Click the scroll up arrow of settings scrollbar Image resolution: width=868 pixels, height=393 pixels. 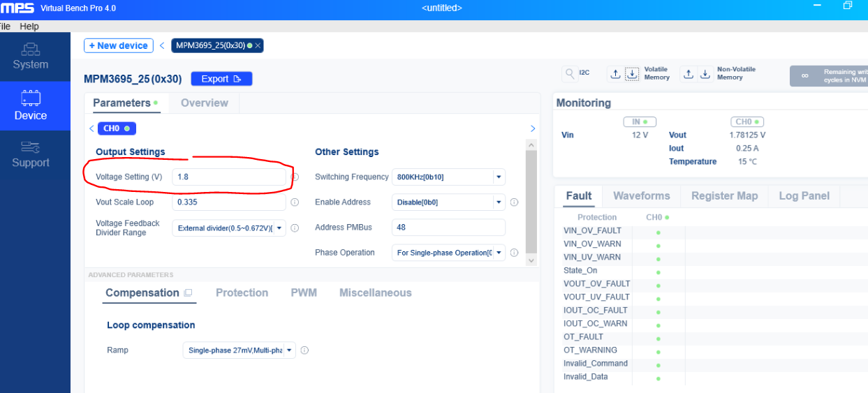click(531, 144)
